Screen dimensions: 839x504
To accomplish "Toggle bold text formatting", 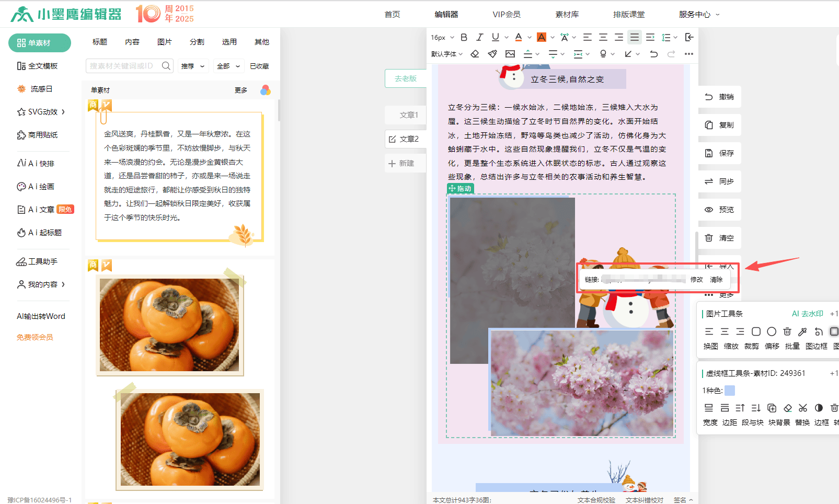I will 464,37.
